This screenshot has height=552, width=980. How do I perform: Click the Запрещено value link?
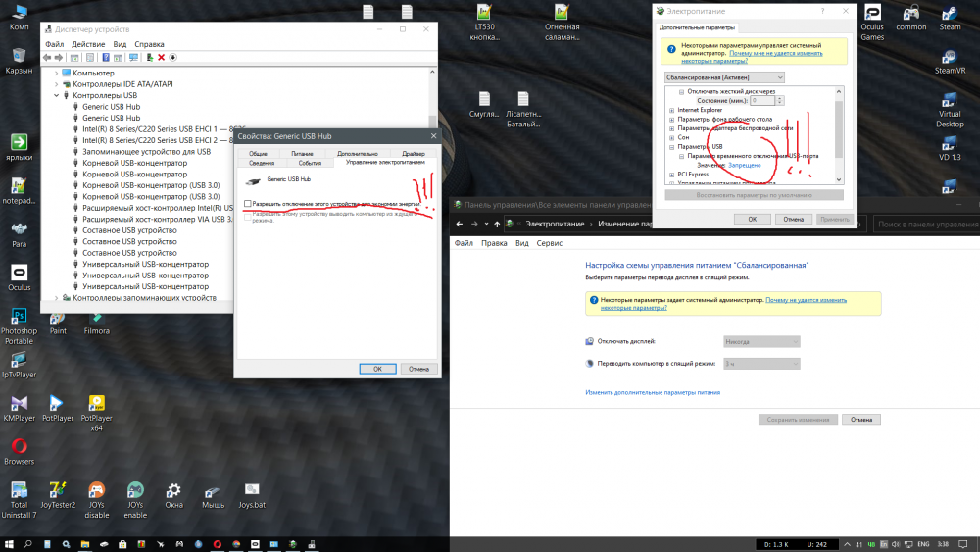click(x=745, y=165)
